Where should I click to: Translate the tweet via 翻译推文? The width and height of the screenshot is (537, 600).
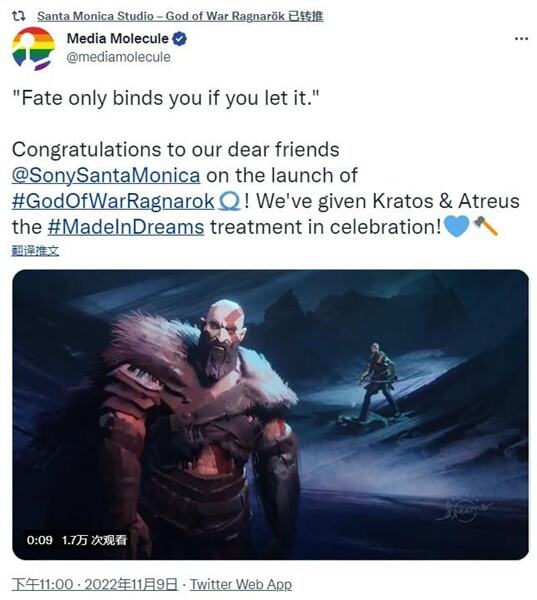(36, 251)
